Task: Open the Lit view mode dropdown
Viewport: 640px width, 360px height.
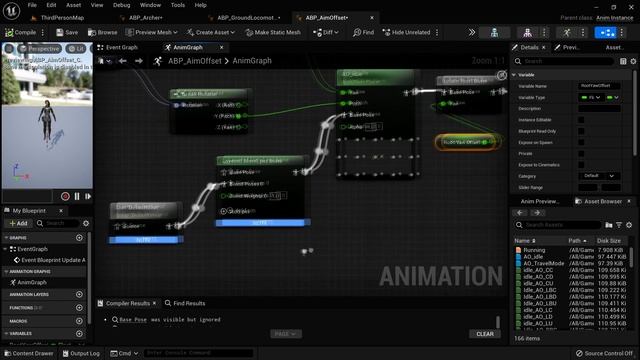Action: coord(76,49)
